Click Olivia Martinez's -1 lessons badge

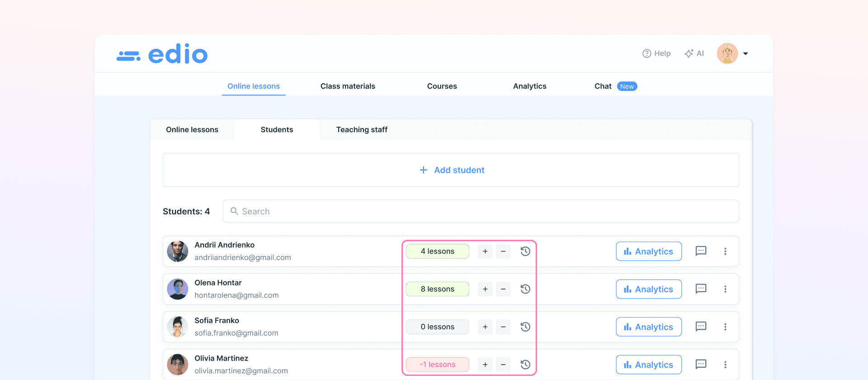438,365
